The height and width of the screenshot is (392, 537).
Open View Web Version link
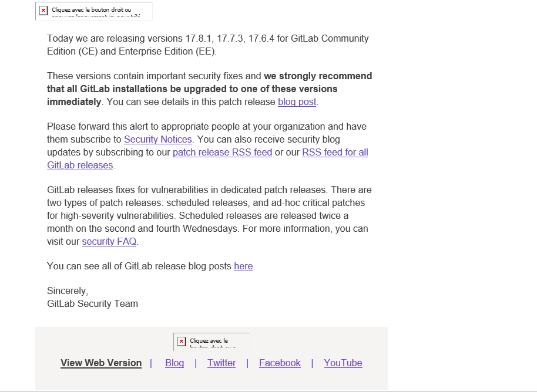tap(101, 363)
